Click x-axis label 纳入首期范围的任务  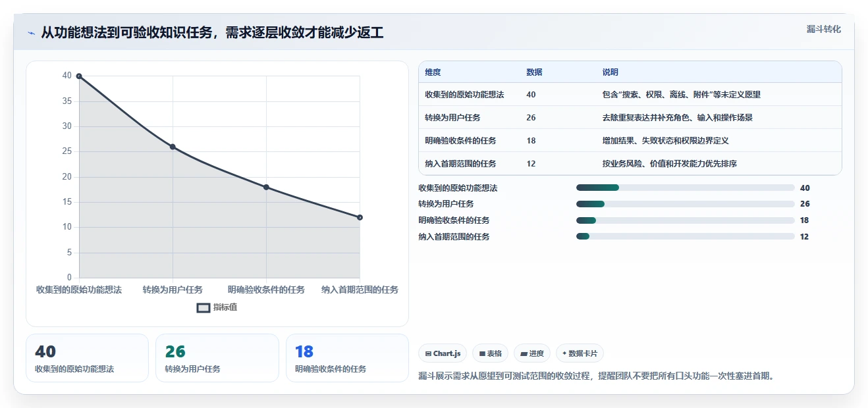(x=360, y=290)
